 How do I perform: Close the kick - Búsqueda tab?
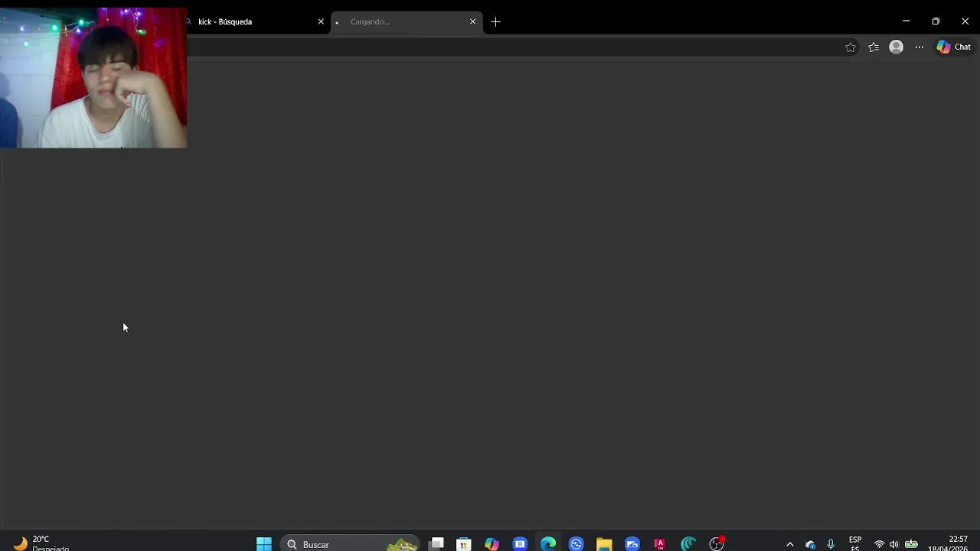321,21
